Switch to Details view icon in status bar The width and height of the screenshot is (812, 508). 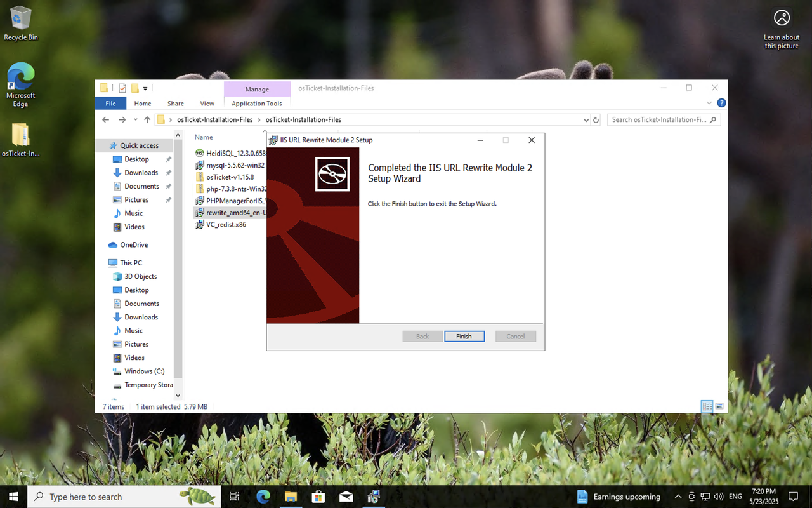pos(707,406)
